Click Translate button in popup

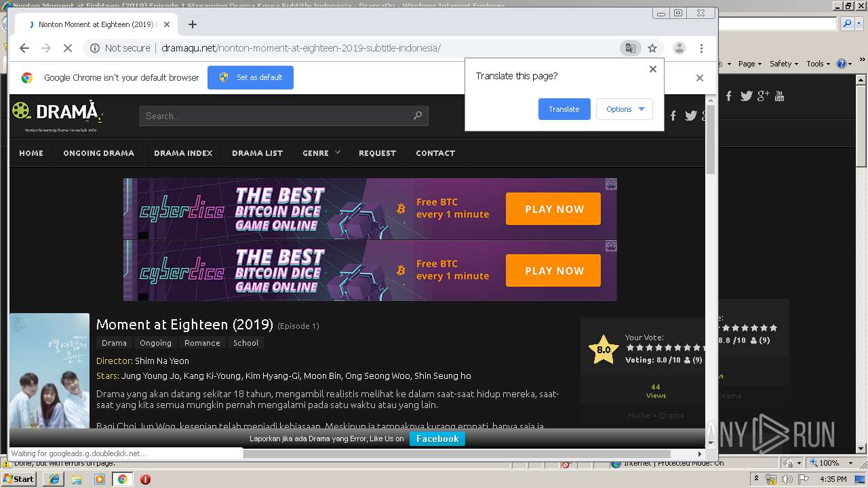click(x=564, y=109)
